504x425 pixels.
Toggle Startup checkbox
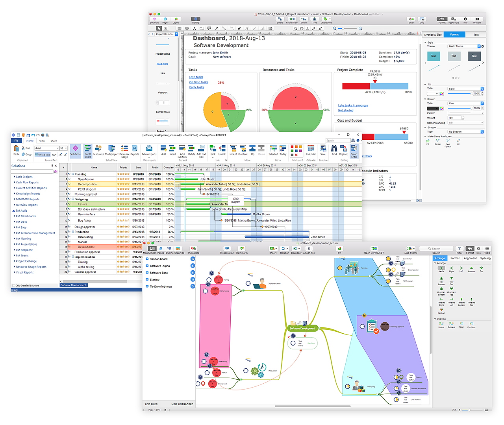pos(147,279)
